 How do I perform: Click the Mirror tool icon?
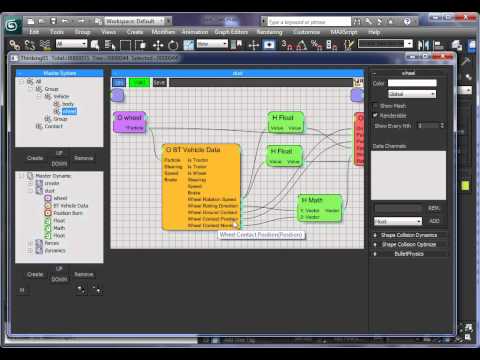point(424,44)
